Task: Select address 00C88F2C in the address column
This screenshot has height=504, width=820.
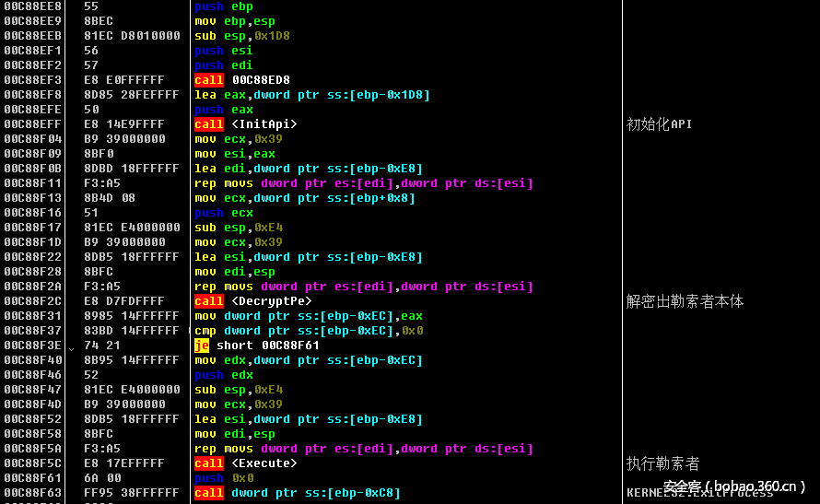Action: [33, 301]
